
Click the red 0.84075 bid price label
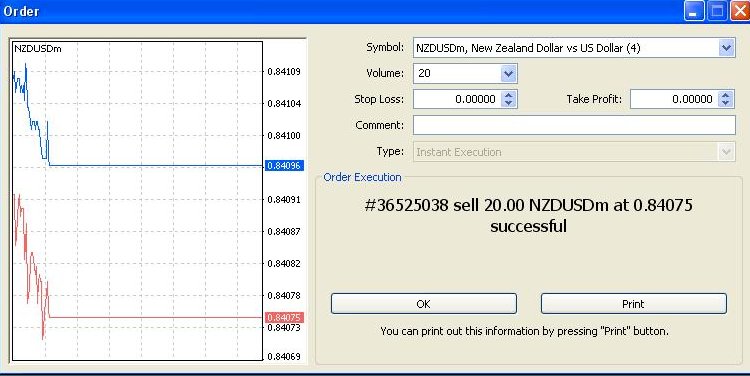[284, 318]
